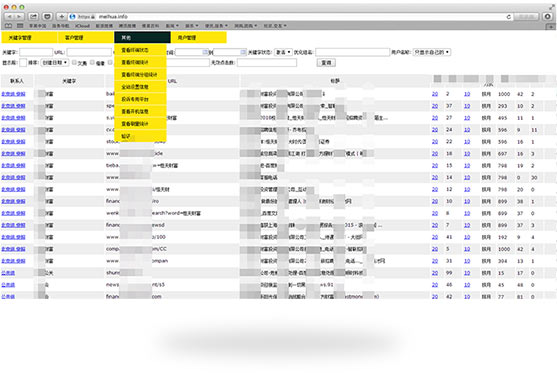
Task: Tick the first checkbox after the sort dropdown
Action: tap(74, 62)
